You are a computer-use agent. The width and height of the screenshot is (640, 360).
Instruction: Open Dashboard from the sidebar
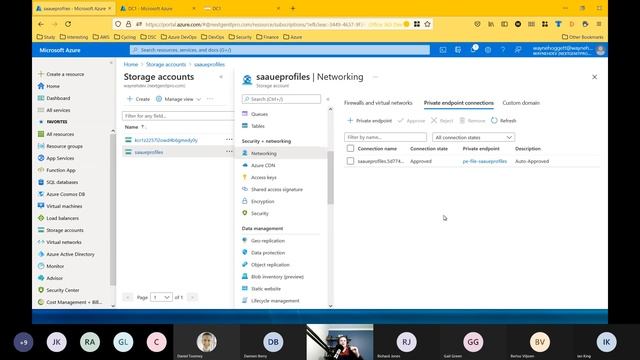pyautogui.click(x=54, y=98)
